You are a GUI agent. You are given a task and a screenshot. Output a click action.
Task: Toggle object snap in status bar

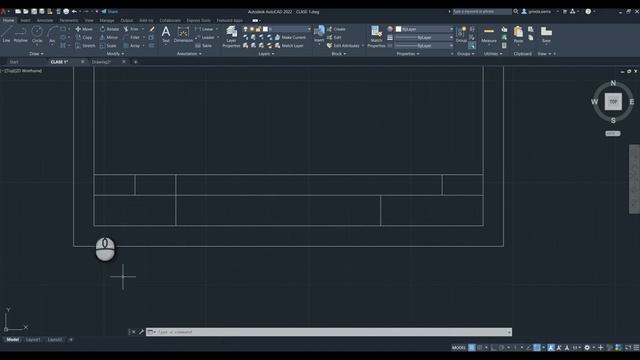537,347
